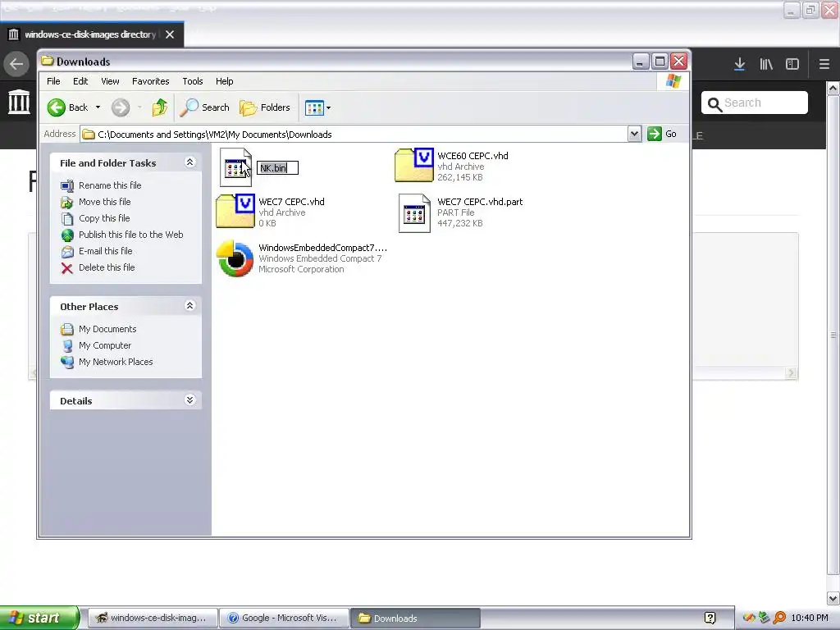Open My Documents link
The height and width of the screenshot is (630, 840).
[x=107, y=329]
